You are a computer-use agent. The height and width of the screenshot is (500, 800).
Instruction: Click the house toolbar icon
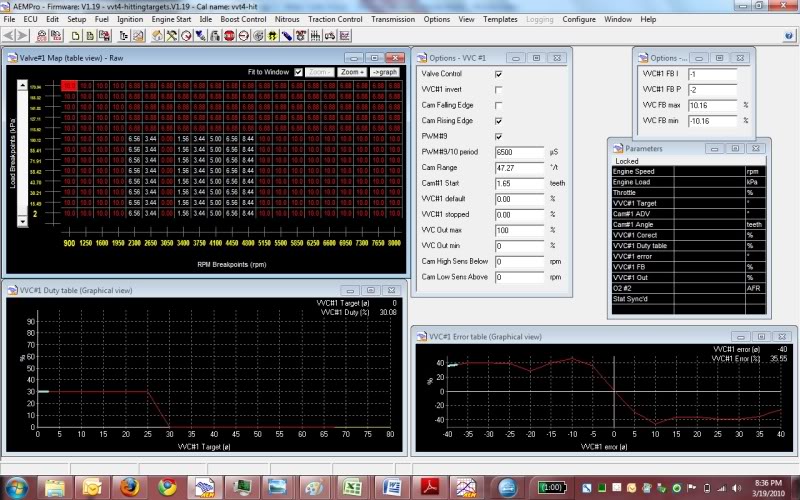(158, 36)
